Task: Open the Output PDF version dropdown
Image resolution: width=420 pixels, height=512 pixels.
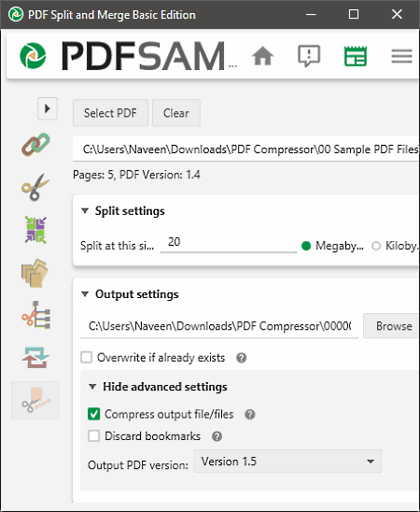Action: tap(287, 461)
